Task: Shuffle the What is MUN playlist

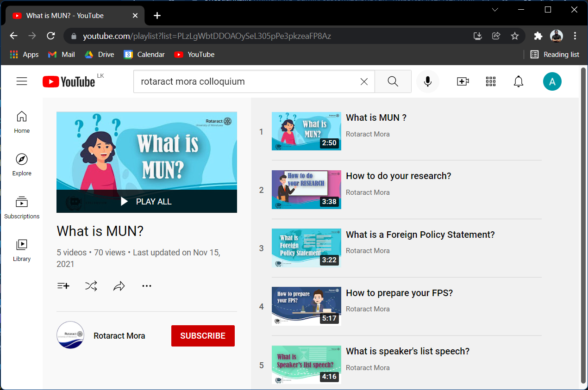Action: coord(91,286)
